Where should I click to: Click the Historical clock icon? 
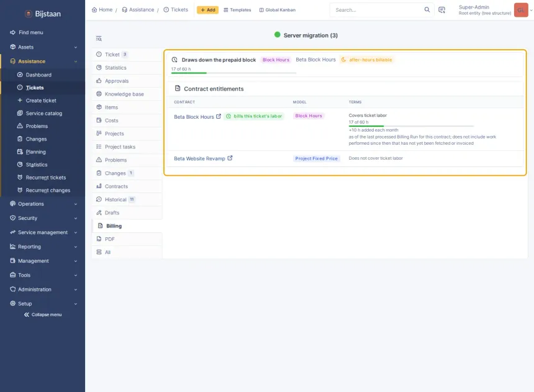coord(99,199)
